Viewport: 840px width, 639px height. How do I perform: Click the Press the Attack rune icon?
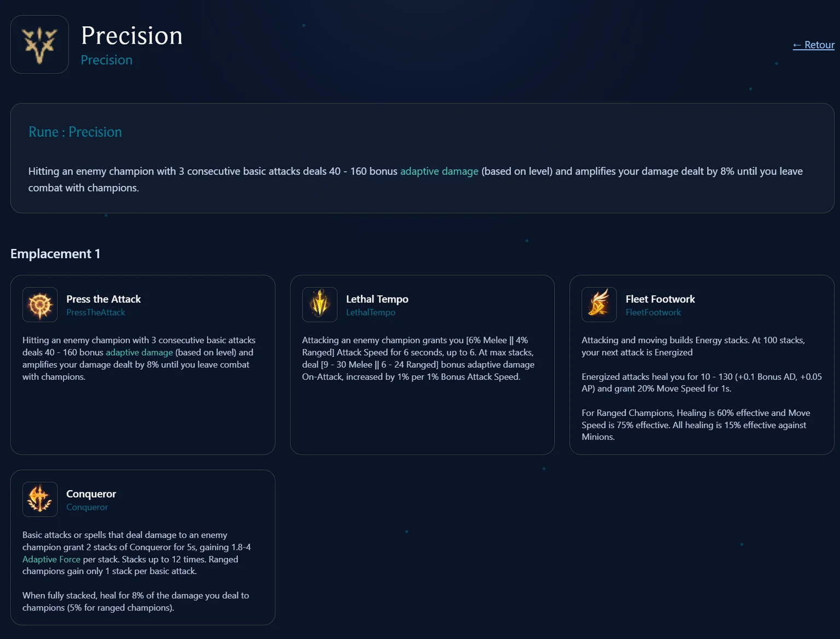point(40,305)
